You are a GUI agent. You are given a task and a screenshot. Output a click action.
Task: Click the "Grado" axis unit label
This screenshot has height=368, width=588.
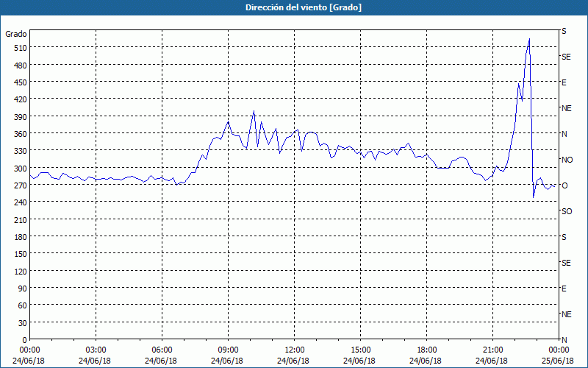[16, 34]
